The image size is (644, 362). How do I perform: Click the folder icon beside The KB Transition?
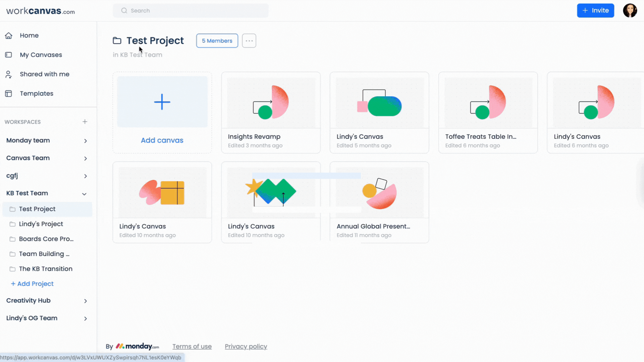12,269
